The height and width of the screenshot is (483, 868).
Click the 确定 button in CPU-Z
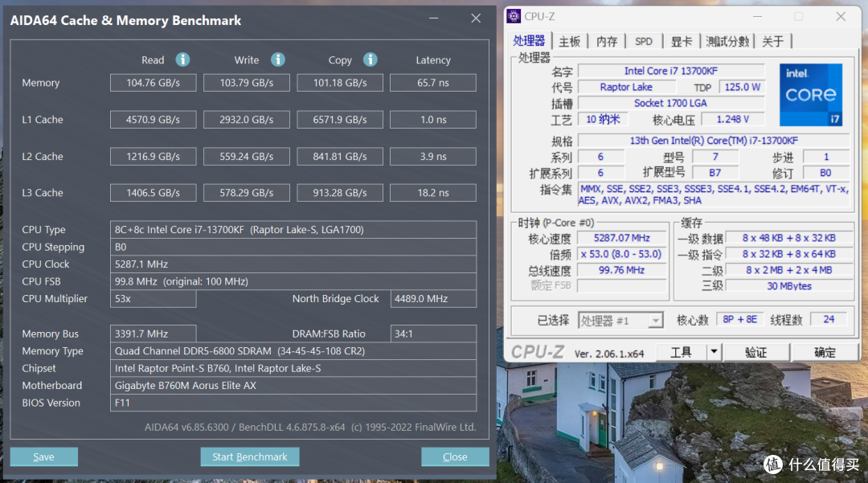tap(825, 352)
